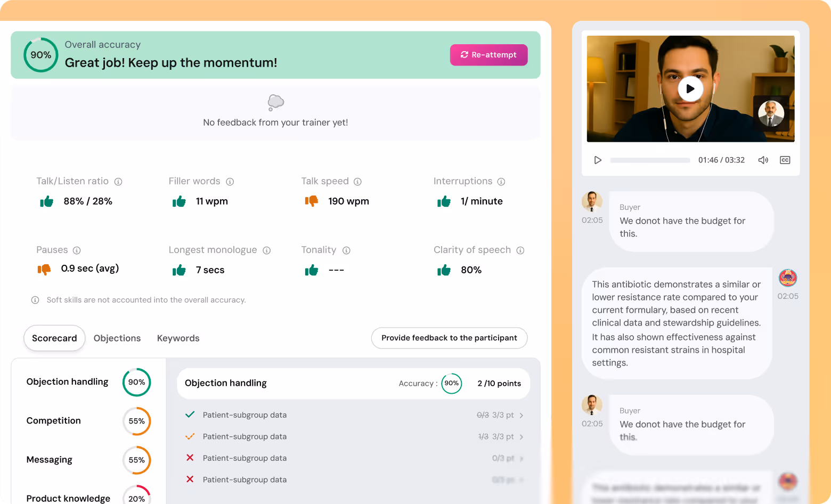Click red X icon on third Patient-subgroup row
The image size is (831, 504).
point(190,458)
